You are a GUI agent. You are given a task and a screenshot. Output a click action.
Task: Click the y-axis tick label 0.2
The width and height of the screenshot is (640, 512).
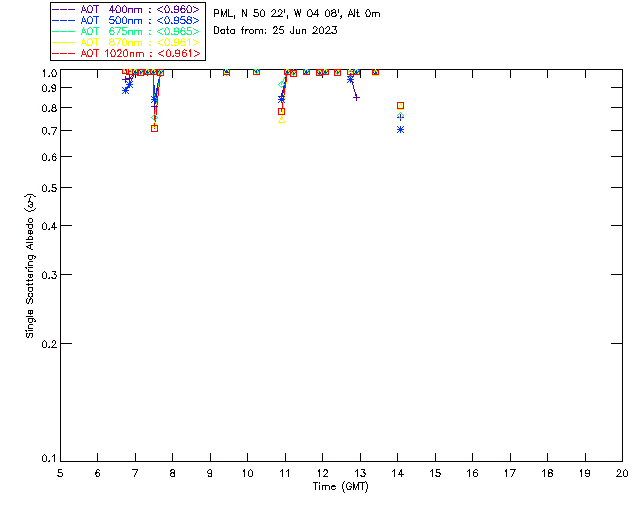tap(49, 344)
